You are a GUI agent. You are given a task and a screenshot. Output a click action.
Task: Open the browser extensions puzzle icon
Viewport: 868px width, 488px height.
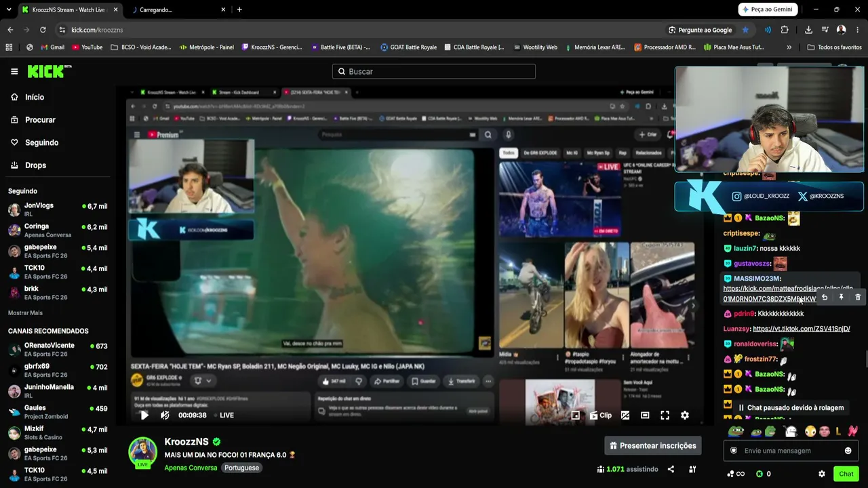[x=785, y=30]
